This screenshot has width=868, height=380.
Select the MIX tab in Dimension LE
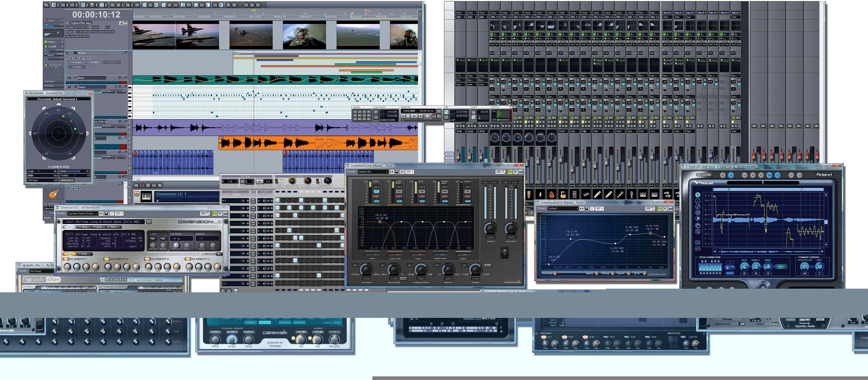pos(70,254)
